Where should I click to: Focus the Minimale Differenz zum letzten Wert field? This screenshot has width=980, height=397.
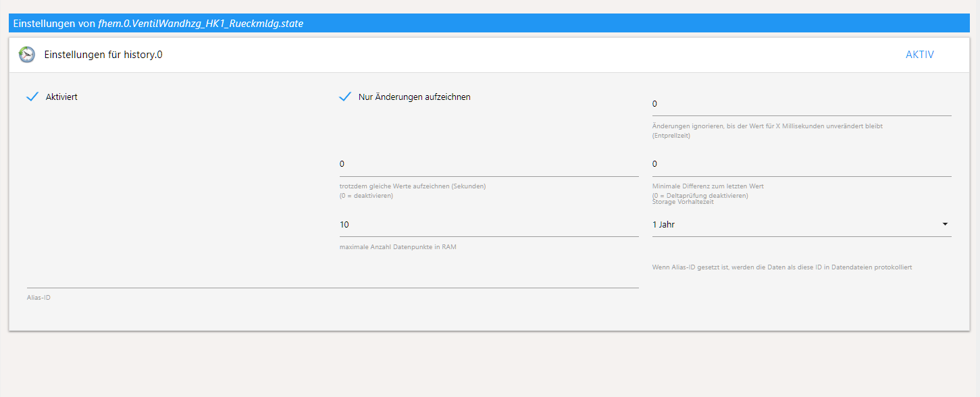801,164
